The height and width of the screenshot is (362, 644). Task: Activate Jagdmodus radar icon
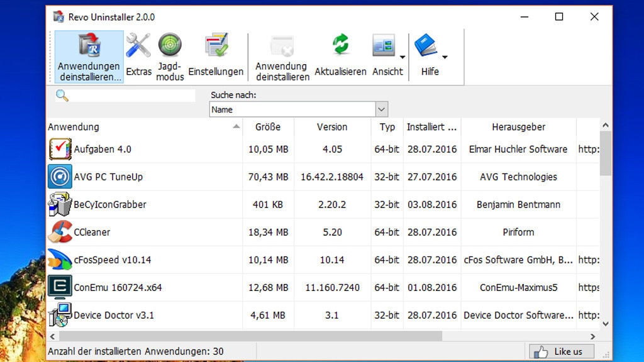tap(170, 45)
